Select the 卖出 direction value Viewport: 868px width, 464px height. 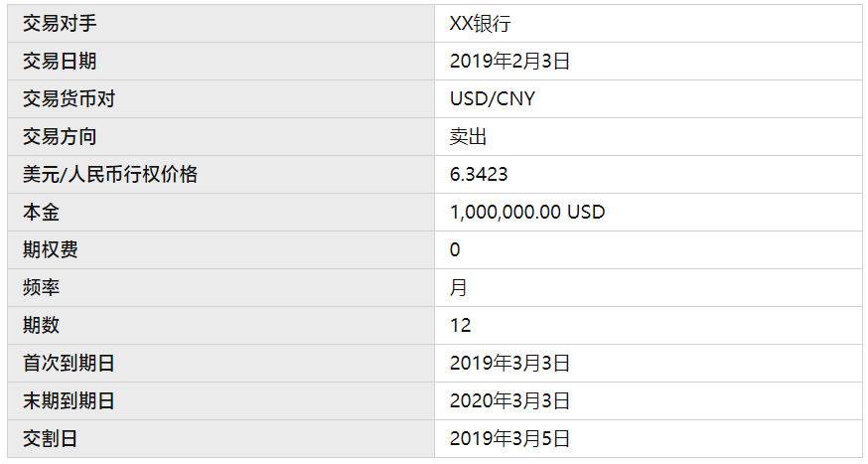pyautogui.click(x=468, y=136)
